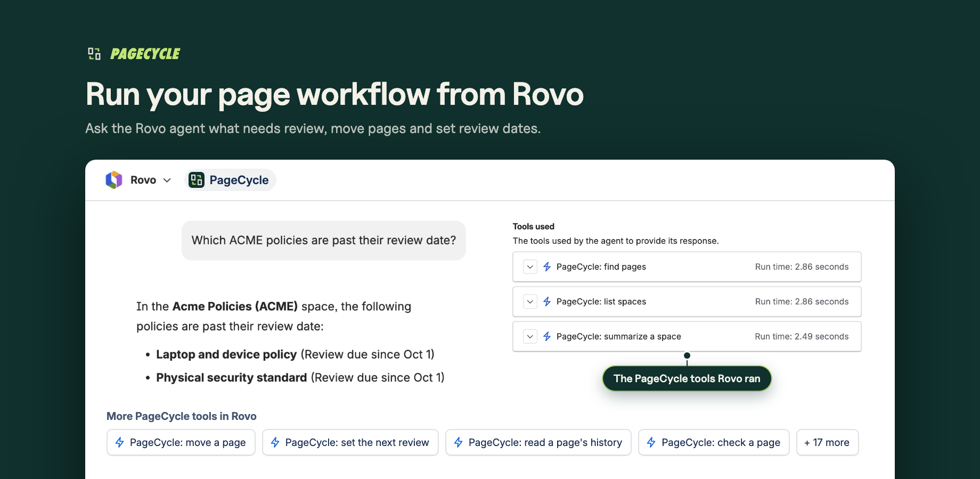The height and width of the screenshot is (479, 980).
Task: Click lightning icon in the set the next review chip
Action: click(x=275, y=442)
